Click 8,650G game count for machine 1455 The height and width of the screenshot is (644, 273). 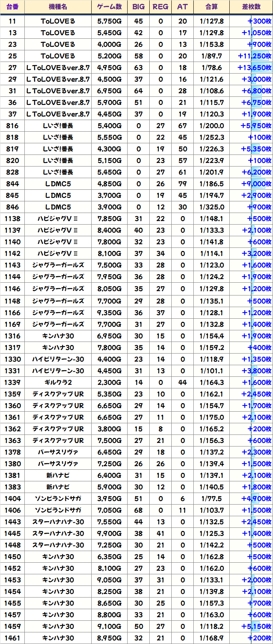click(109, 603)
